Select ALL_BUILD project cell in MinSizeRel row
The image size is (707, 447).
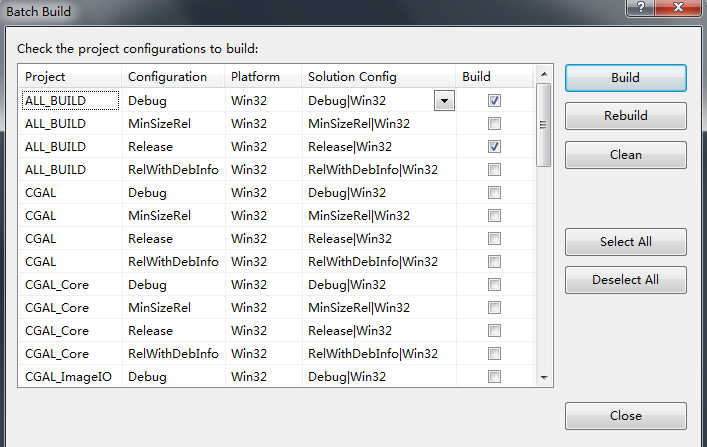tap(70, 124)
